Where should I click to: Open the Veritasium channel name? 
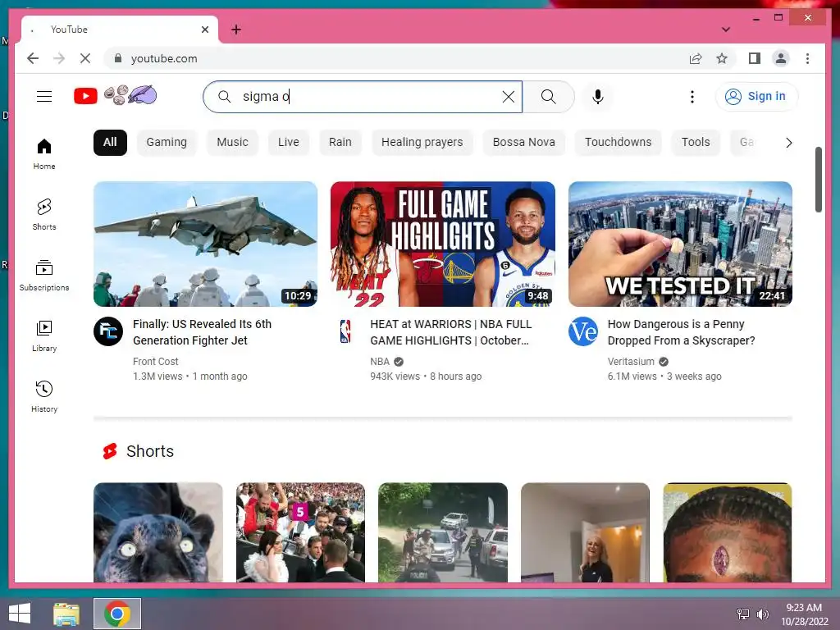click(631, 362)
